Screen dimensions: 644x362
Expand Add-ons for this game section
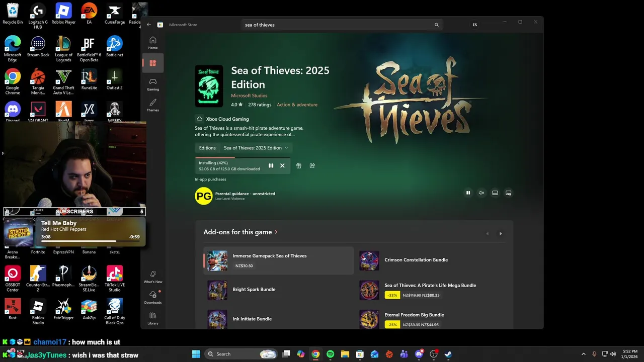(x=241, y=232)
